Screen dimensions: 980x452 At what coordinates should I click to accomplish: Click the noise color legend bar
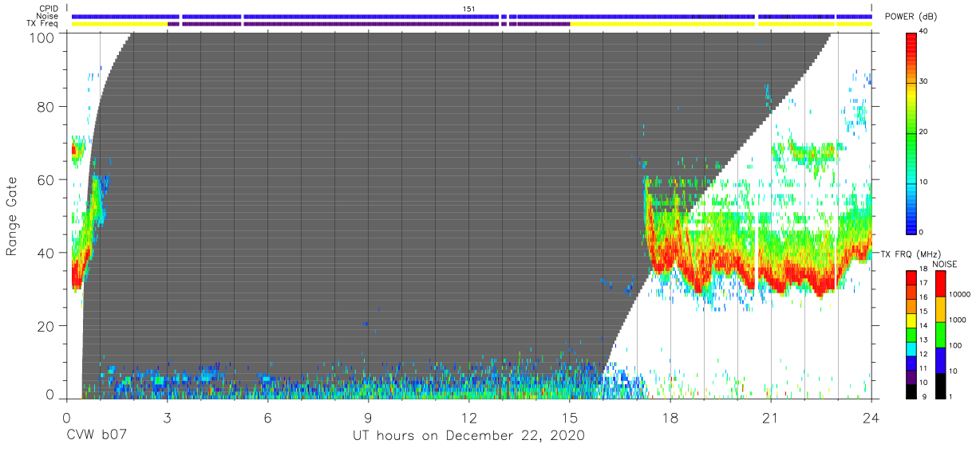click(x=941, y=335)
